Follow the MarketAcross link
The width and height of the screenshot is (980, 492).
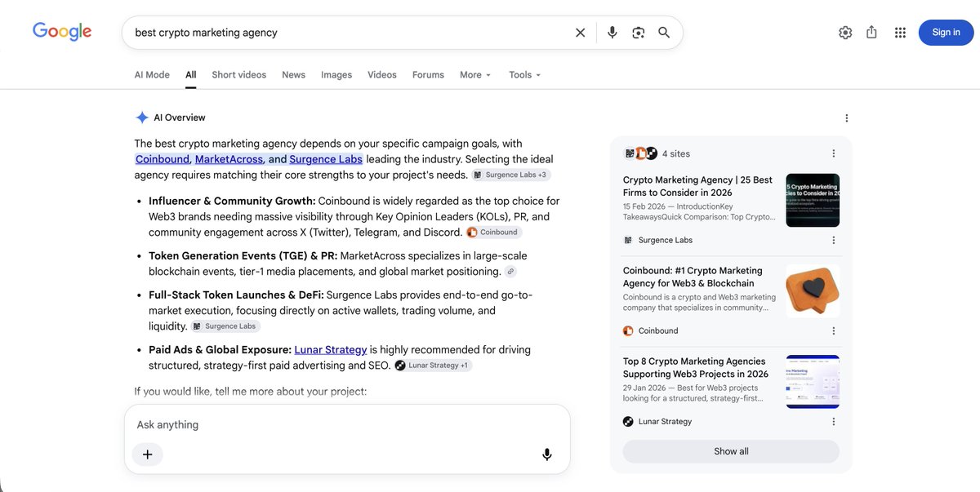tap(229, 159)
